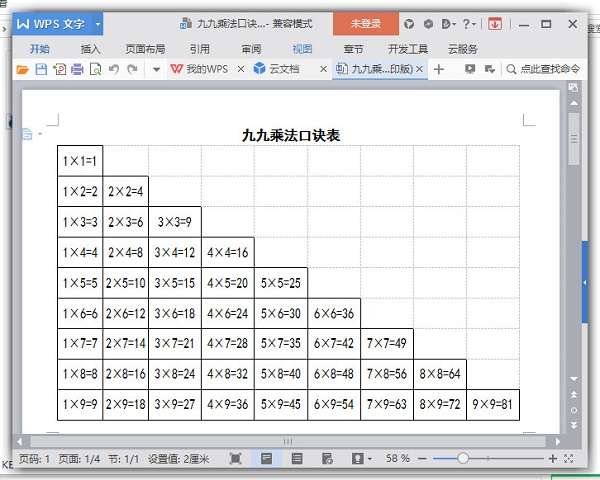
Task: Expand the WPS 文字 application menu arrow
Action: [x=98, y=24]
